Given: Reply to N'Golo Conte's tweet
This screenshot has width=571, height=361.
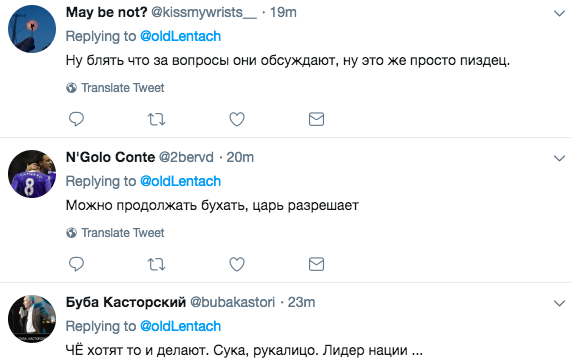Looking at the screenshot, I should coord(76,264).
